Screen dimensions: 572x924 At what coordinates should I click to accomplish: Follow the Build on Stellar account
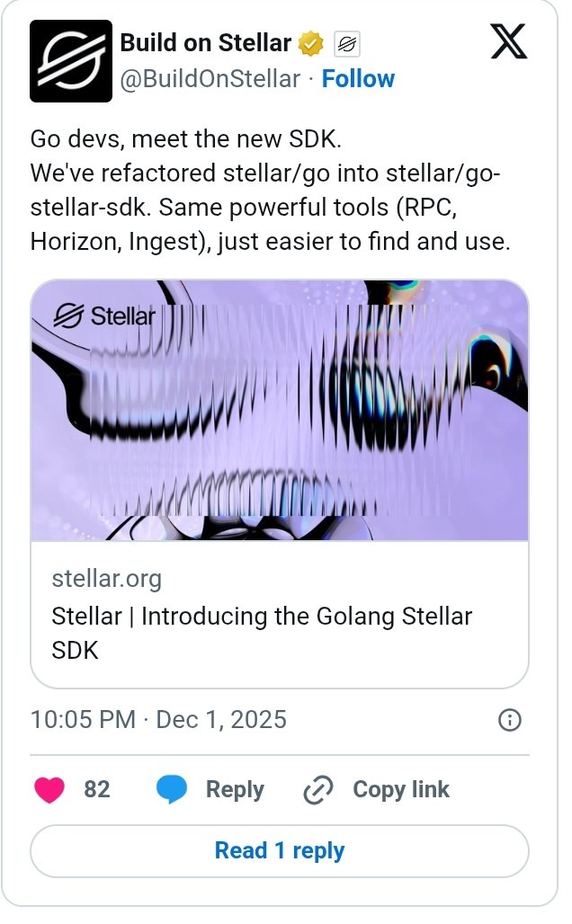[x=358, y=79]
